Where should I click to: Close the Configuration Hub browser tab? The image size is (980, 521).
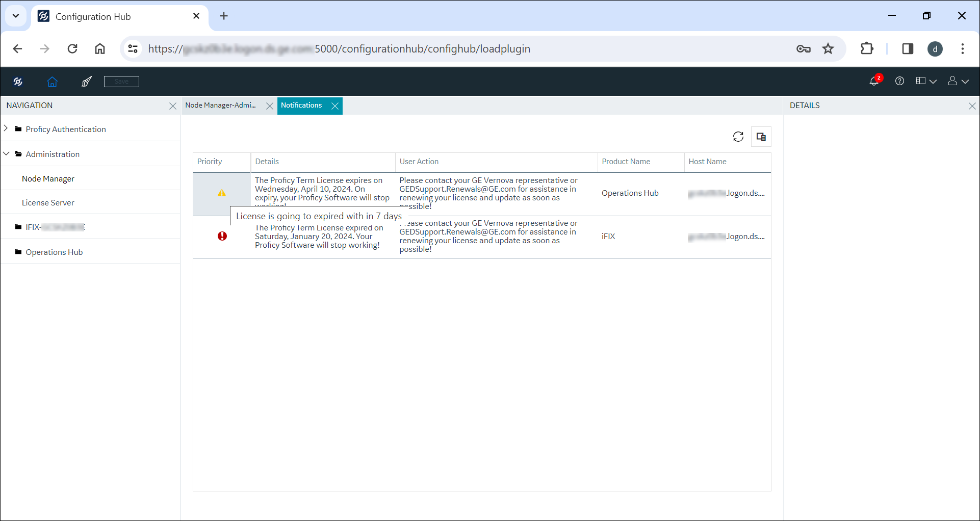[196, 16]
